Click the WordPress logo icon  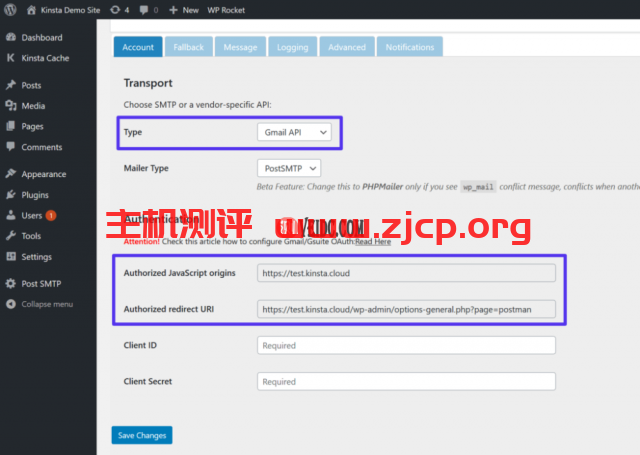point(10,9)
